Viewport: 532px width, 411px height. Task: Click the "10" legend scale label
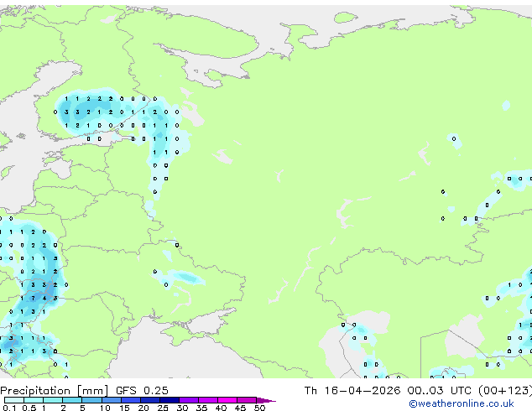(105, 408)
